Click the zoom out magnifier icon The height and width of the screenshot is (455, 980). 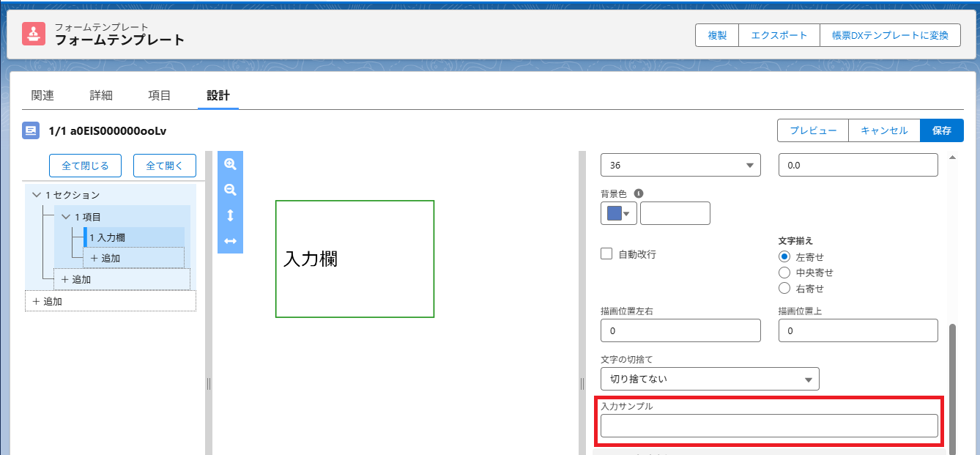(x=230, y=190)
